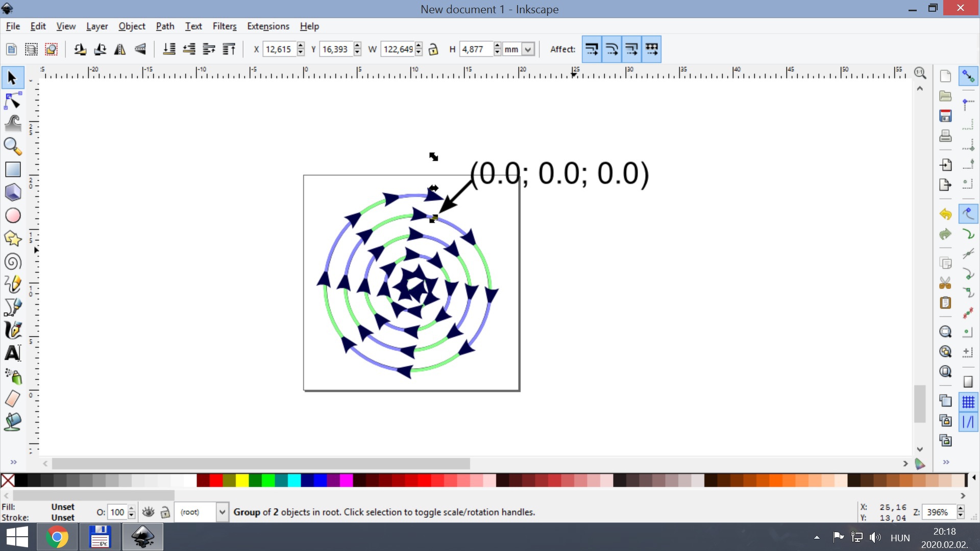Select the Zoom tool in toolbox
Screen dimensions: 980x551
pyautogui.click(x=13, y=147)
